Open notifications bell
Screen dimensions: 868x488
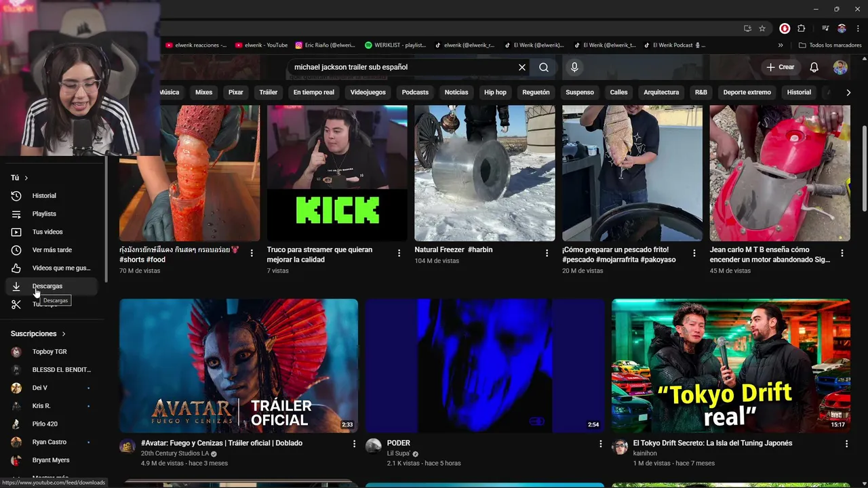[814, 67]
